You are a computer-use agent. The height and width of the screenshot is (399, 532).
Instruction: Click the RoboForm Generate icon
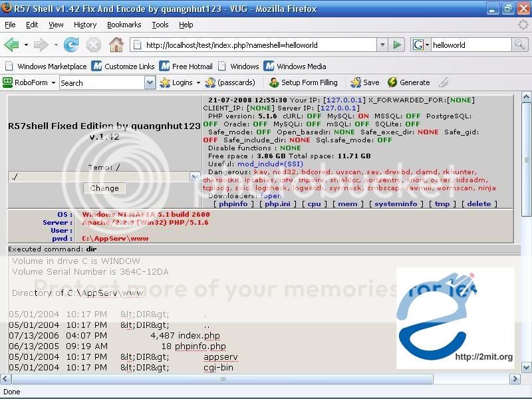(x=393, y=82)
